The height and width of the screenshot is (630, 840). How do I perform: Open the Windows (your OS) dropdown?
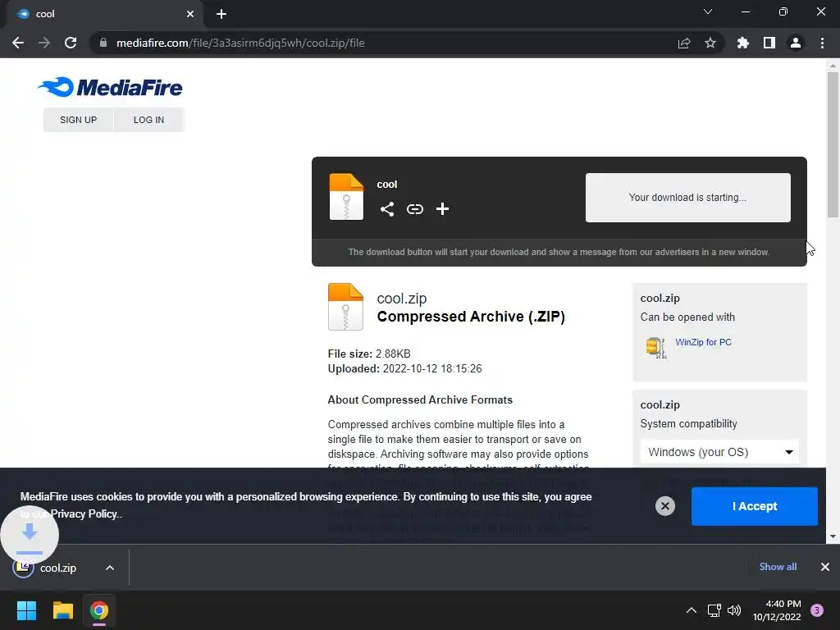[x=719, y=452]
